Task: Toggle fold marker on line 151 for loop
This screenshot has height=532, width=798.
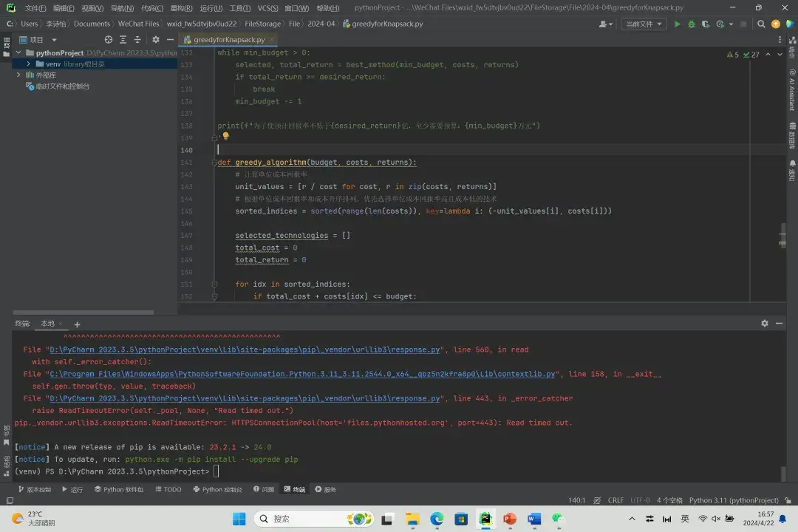Action: click(214, 284)
